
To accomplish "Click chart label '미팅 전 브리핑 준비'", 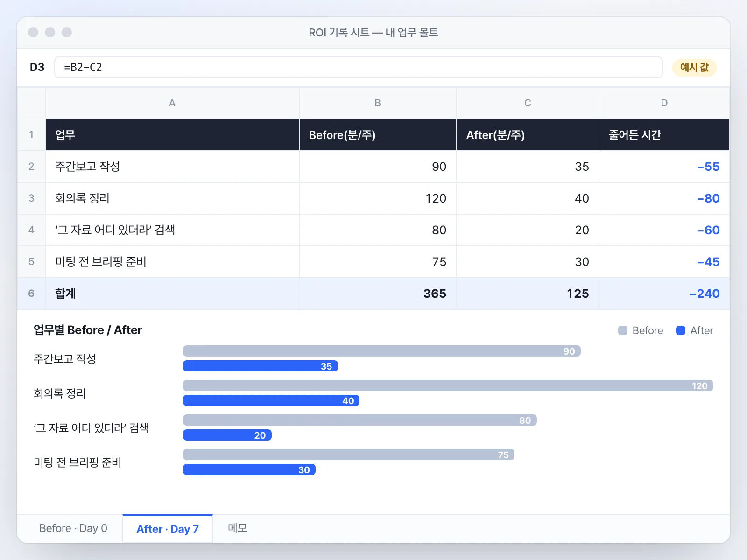I will [x=78, y=462].
